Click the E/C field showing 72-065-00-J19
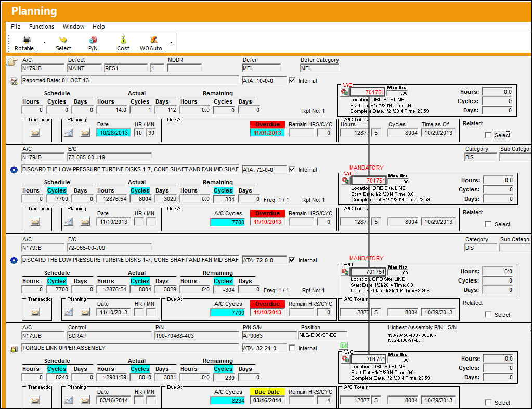This screenshot has height=409, width=532. 109,157
